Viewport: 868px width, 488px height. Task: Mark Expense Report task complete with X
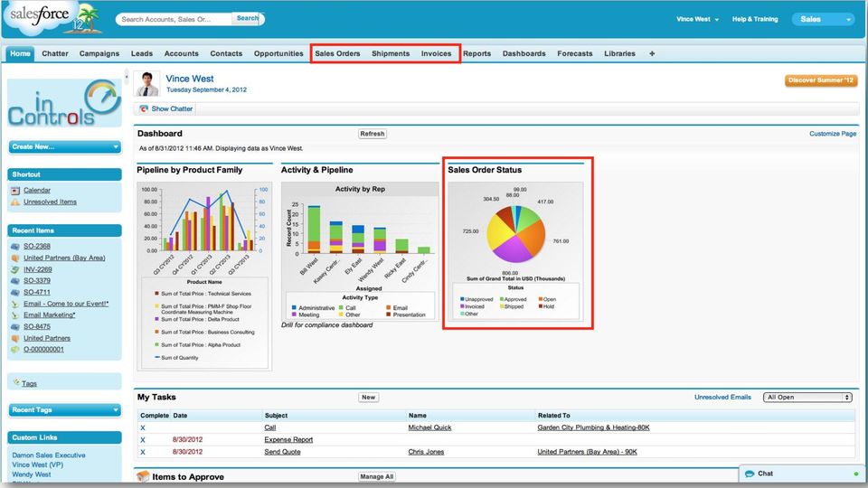143,440
